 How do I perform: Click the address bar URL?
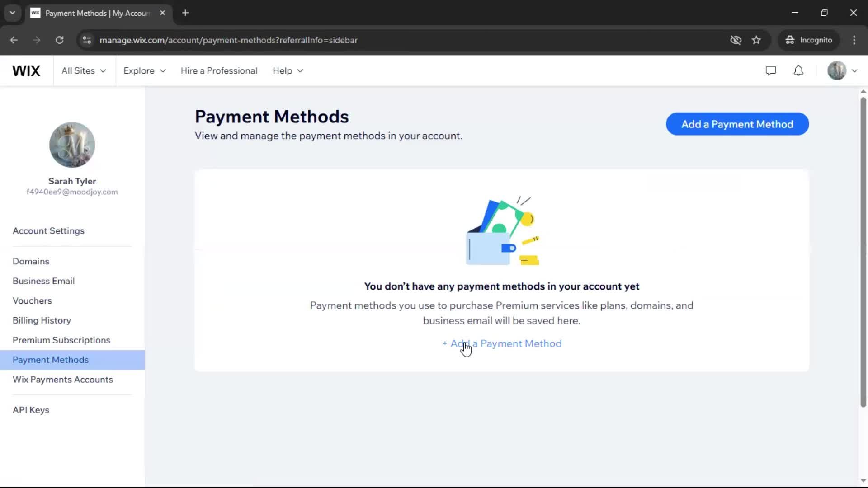point(228,40)
